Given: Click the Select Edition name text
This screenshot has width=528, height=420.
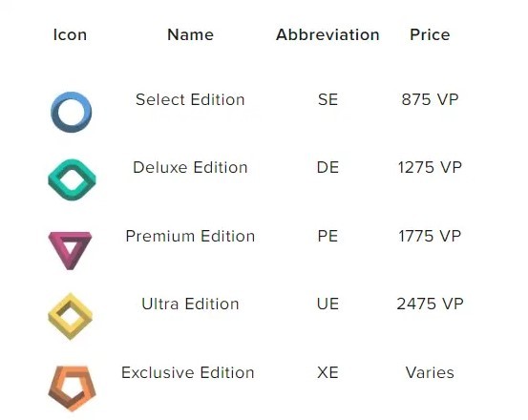Looking at the screenshot, I should pos(190,99).
